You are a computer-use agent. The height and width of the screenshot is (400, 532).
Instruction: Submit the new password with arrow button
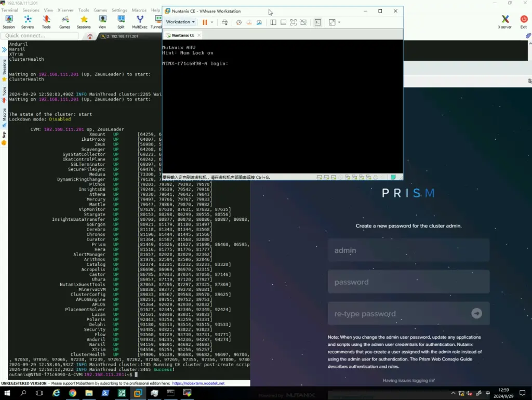pos(476,313)
